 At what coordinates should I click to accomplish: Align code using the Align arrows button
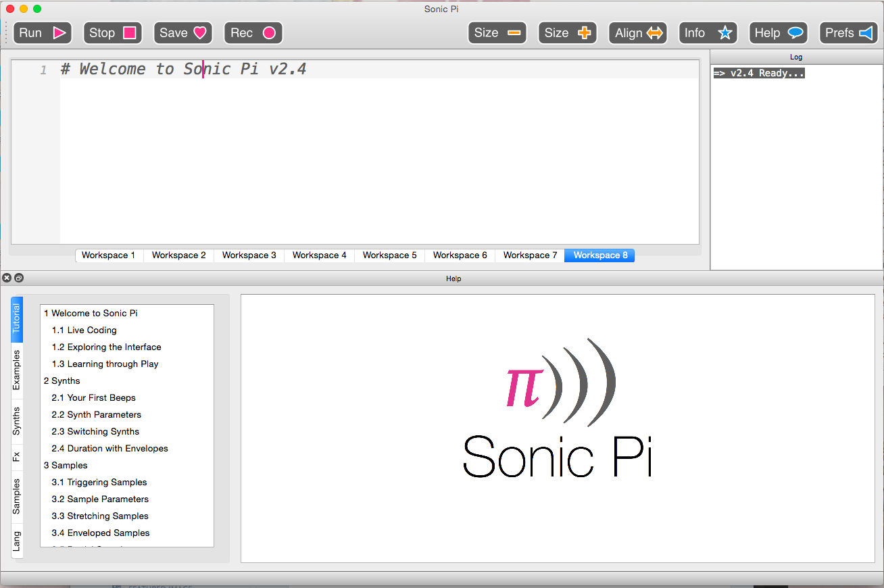pos(637,33)
